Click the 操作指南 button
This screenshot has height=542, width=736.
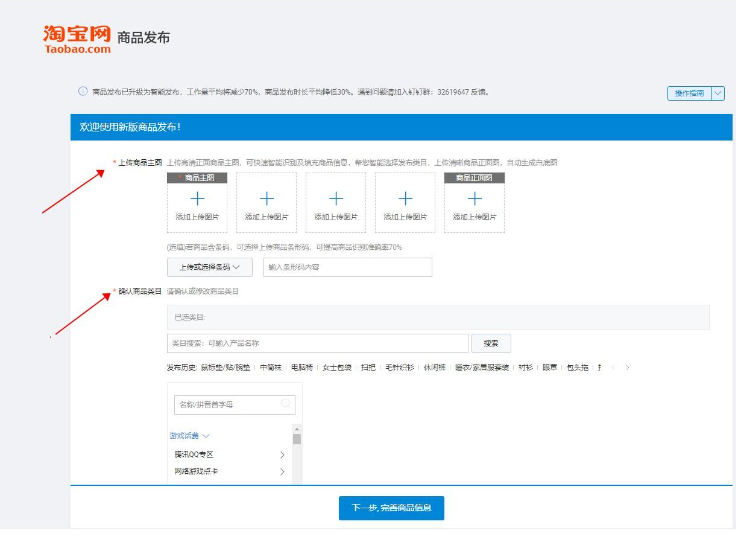point(688,93)
